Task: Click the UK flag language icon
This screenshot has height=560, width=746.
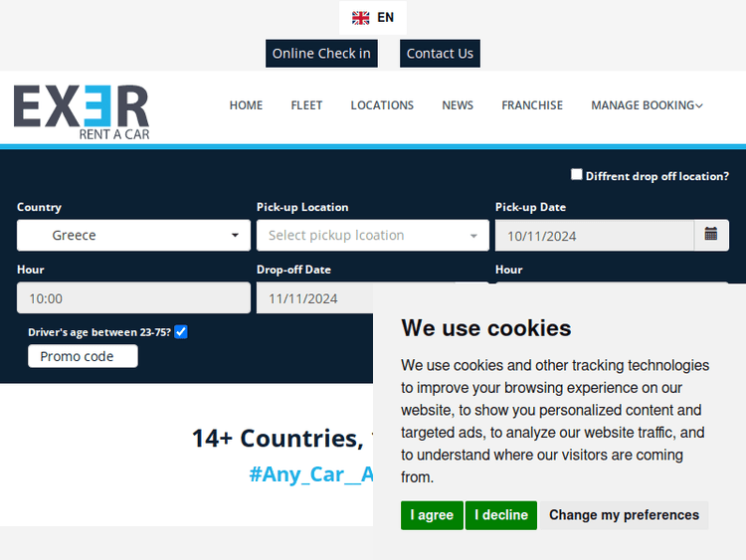Action: click(x=361, y=18)
